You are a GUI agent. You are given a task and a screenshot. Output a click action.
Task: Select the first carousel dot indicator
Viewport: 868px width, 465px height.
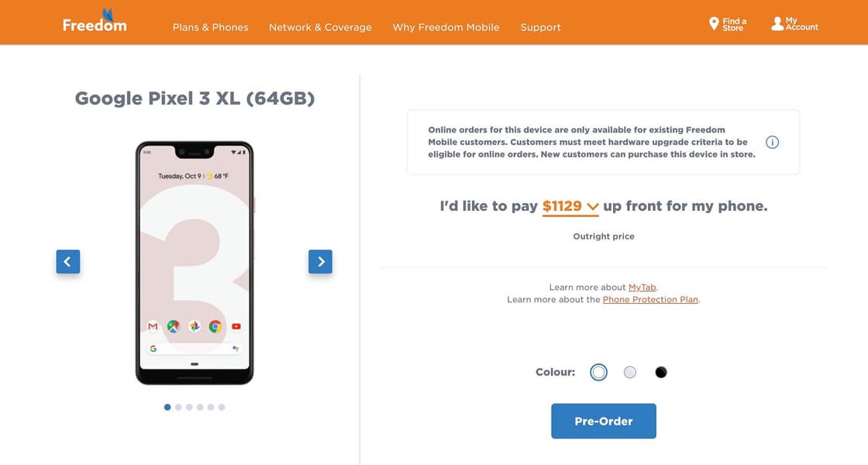167,407
